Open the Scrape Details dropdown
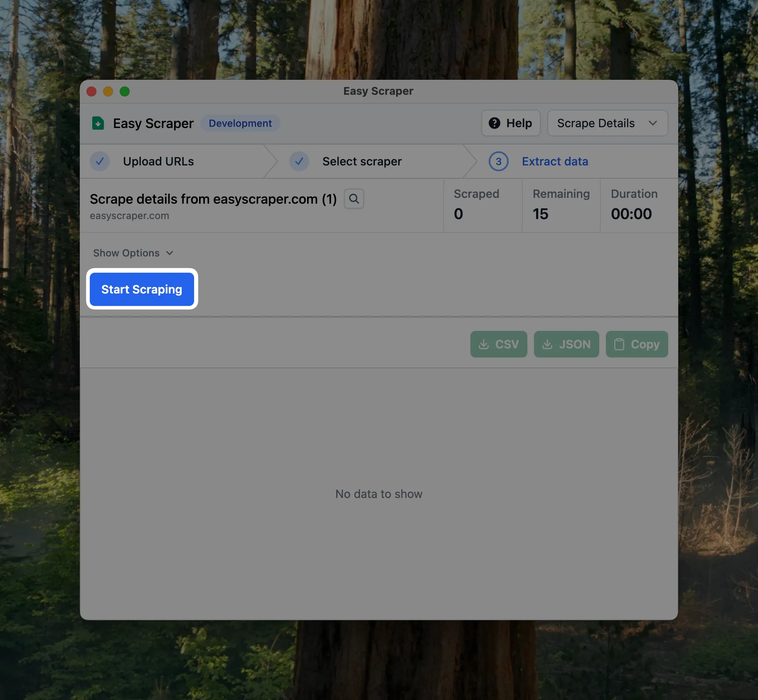Screen dimensions: 758x700 tap(607, 123)
